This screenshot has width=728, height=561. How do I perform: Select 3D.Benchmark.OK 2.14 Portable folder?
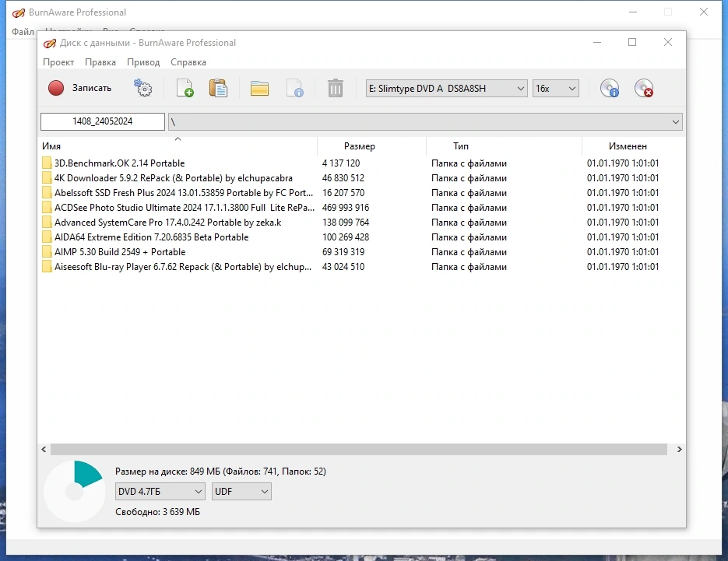pyautogui.click(x=119, y=163)
